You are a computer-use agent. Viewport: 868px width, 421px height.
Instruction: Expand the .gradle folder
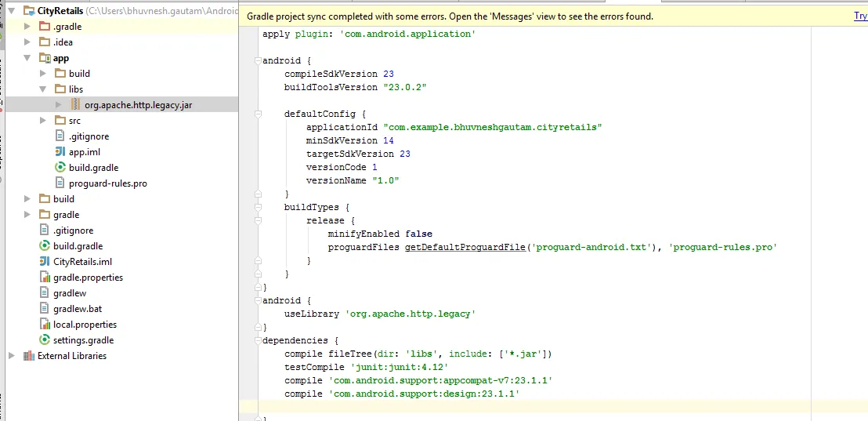tap(27, 26)
